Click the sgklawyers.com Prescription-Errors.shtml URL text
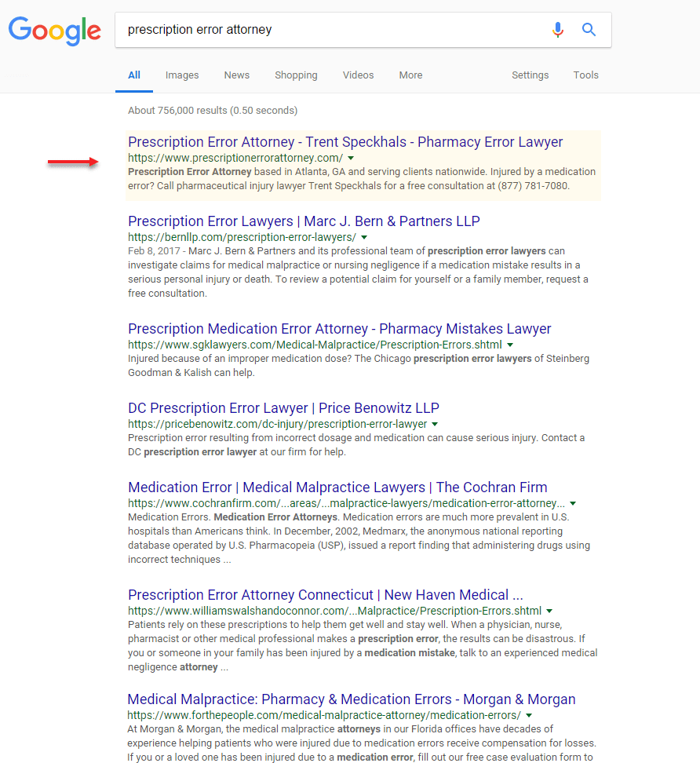Viewport: 700px width, 763px height. 315,345
